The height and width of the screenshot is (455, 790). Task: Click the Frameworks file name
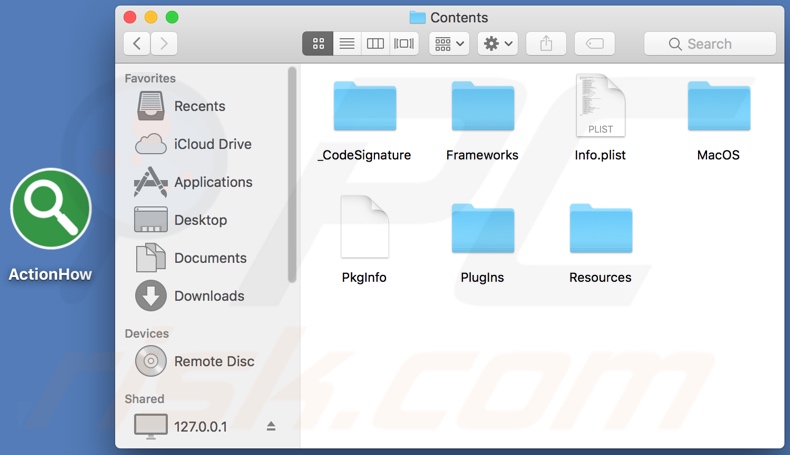[x=482, y=155]
